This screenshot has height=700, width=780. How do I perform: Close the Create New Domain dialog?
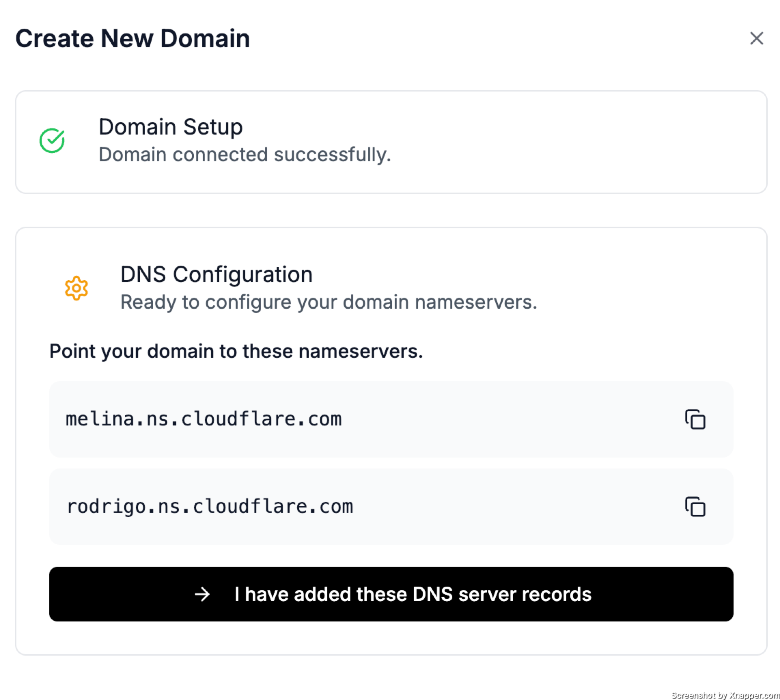tap(756, 39)
